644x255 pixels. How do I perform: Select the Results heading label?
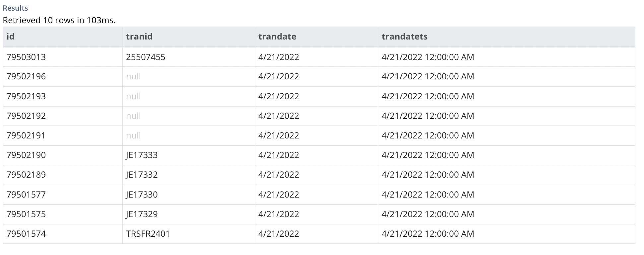pos(15,8)
